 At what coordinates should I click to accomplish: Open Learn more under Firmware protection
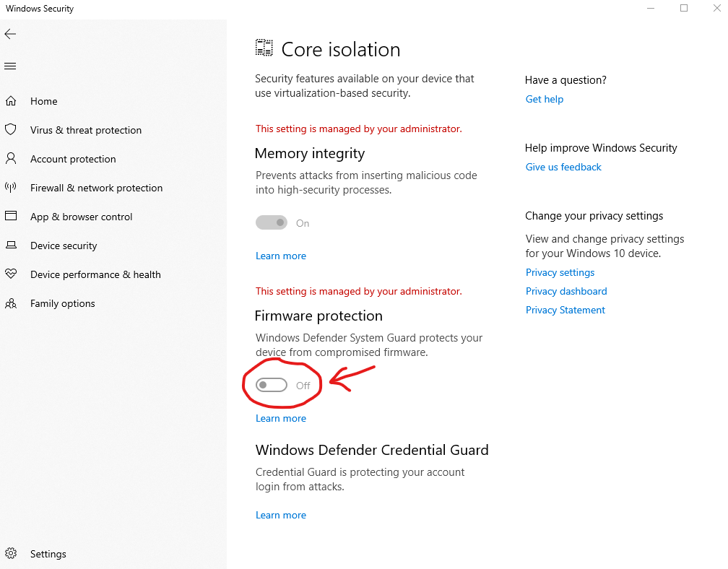coord(281,419)
